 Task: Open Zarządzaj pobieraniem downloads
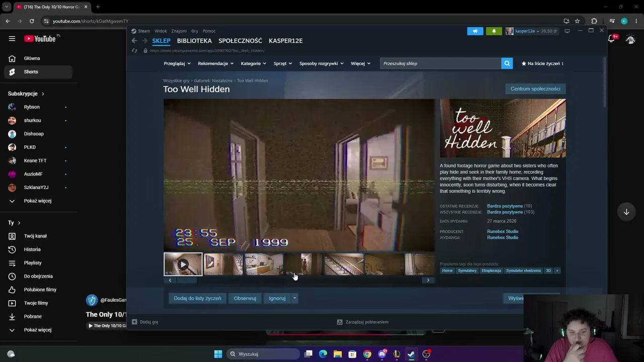[363, 322]
